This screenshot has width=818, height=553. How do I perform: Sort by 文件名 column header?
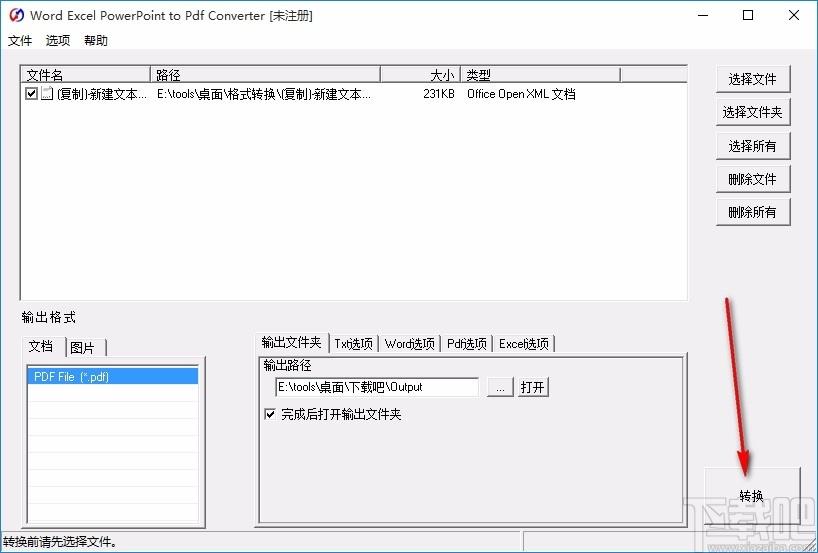pos(86,75)
